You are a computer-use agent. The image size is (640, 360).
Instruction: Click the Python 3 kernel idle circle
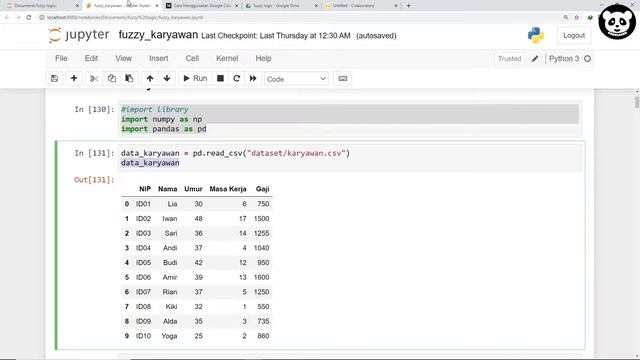click(587, 59)
